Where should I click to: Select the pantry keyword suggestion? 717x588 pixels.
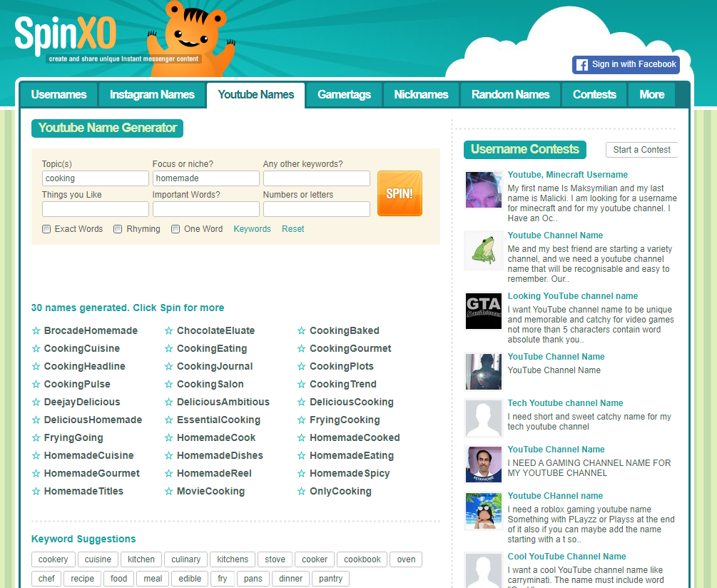pos(330,579)
